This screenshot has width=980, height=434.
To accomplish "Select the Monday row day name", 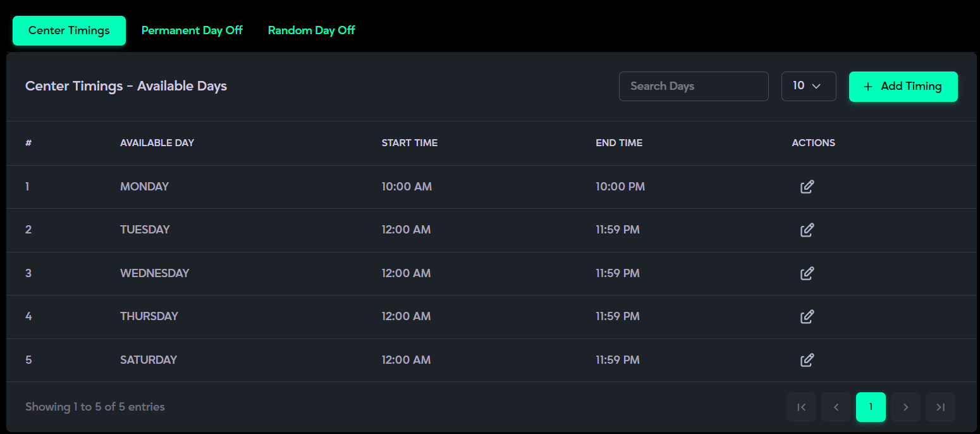I will [x=144, y=187].
